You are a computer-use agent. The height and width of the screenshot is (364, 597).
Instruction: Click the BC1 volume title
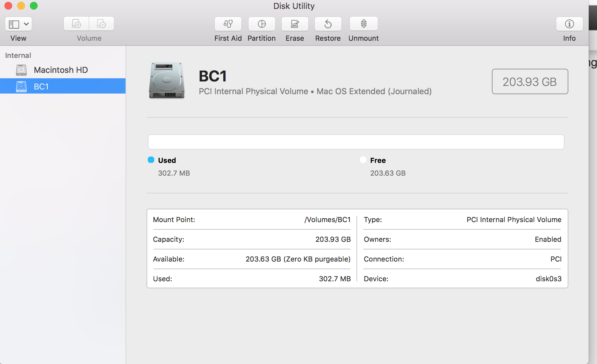click(213, 76)
